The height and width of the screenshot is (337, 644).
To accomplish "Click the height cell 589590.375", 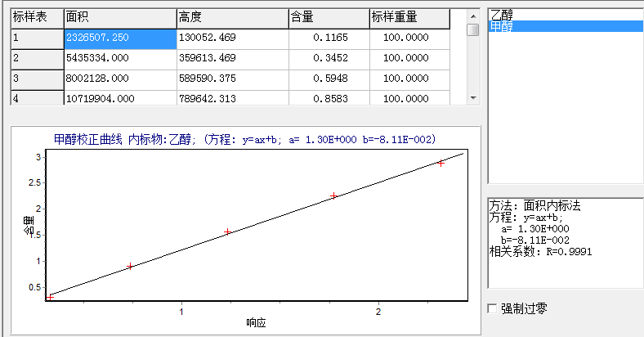I will click(x=232, y=79).
